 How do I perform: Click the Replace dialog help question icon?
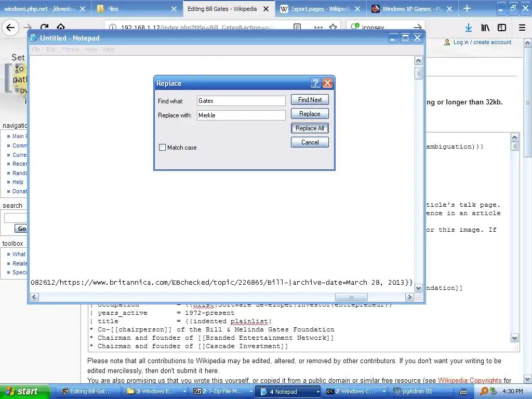(315, 83)
